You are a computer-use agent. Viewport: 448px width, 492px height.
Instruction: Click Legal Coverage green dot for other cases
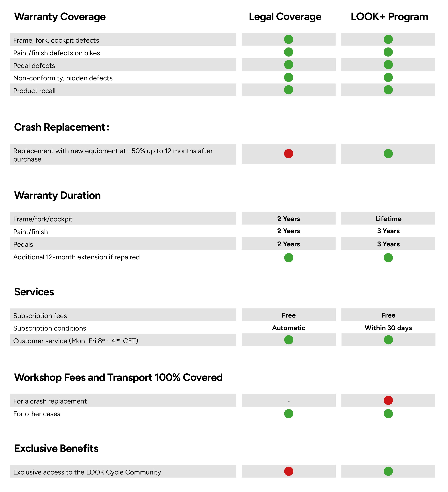[x=288, y=414]
